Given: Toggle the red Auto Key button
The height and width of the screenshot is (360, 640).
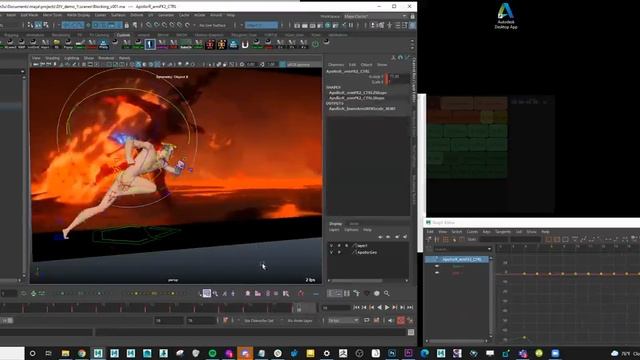Looking at the screenshot, I should (401, 321).
